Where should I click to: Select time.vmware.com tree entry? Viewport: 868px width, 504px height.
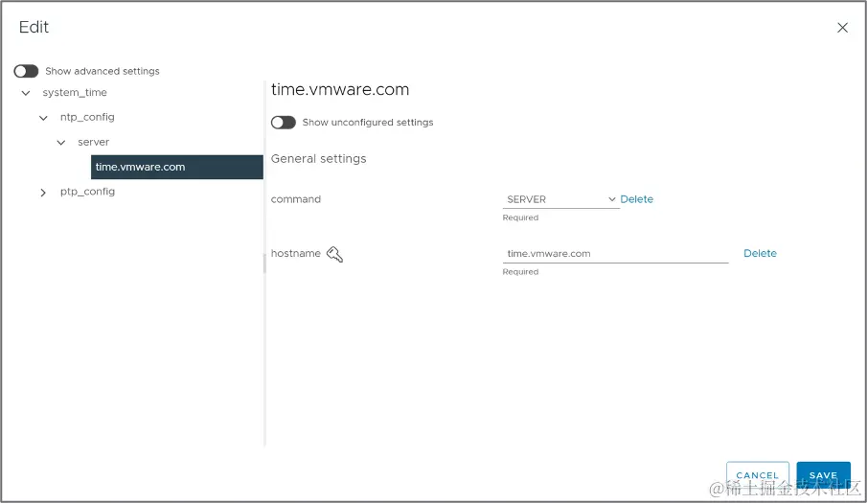tap(176, 167)
